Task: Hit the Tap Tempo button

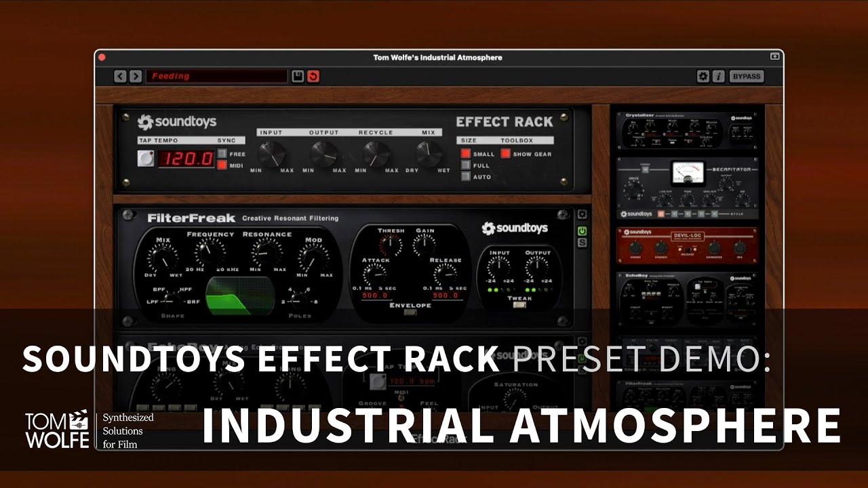Action: pyautogui.click(x=145, y=159)
